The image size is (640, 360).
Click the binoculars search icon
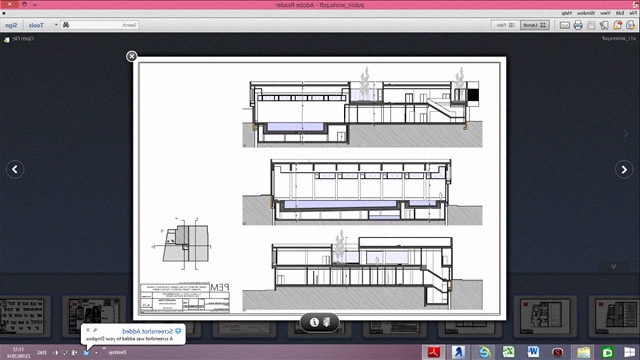[66, 25]
